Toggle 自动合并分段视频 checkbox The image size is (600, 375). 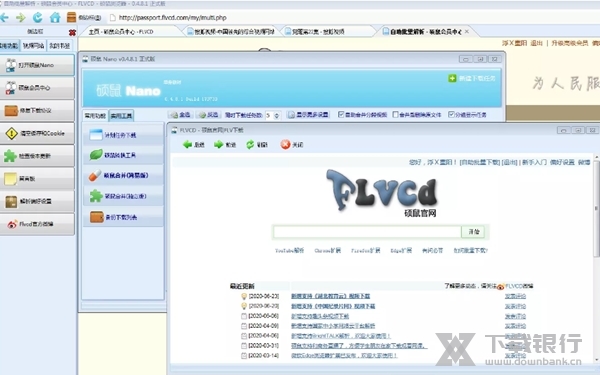click(x=341, y=114)
